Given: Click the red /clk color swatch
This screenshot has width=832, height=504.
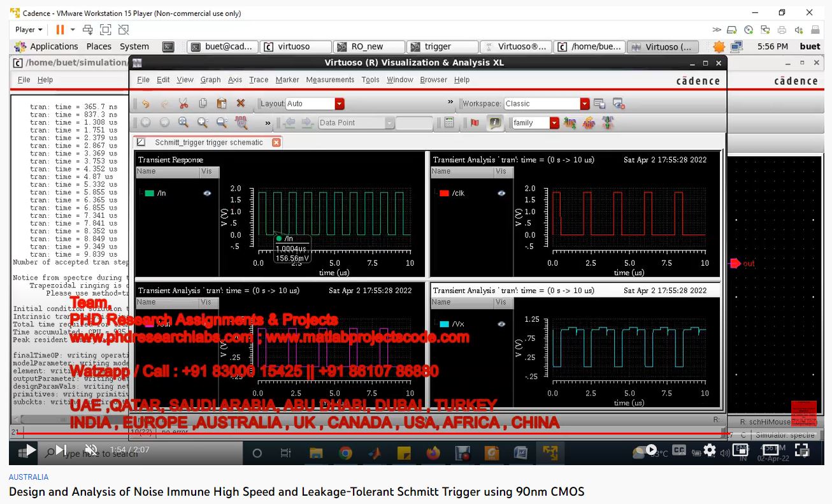Looking at the screenshot, I should pos(444,193).
